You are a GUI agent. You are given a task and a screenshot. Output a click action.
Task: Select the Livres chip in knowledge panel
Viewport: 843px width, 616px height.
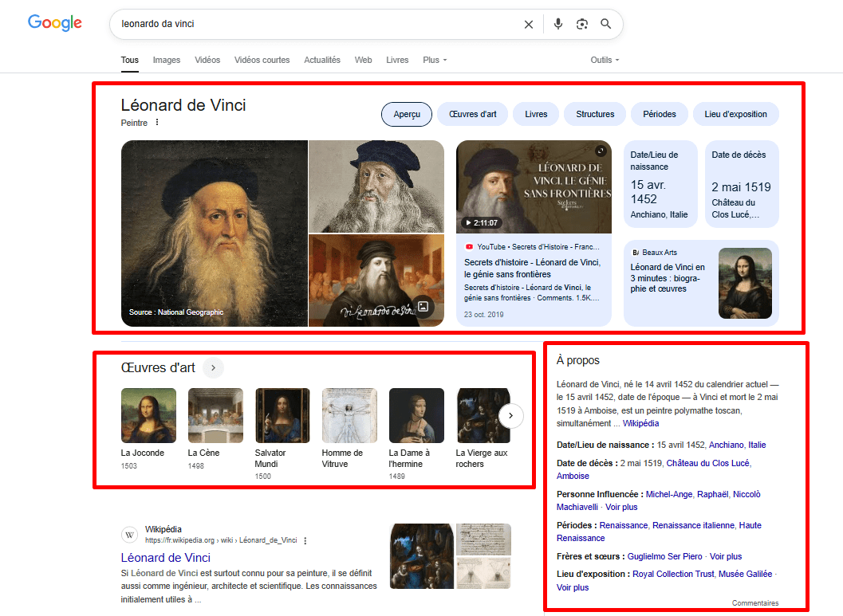click(536, 115)
